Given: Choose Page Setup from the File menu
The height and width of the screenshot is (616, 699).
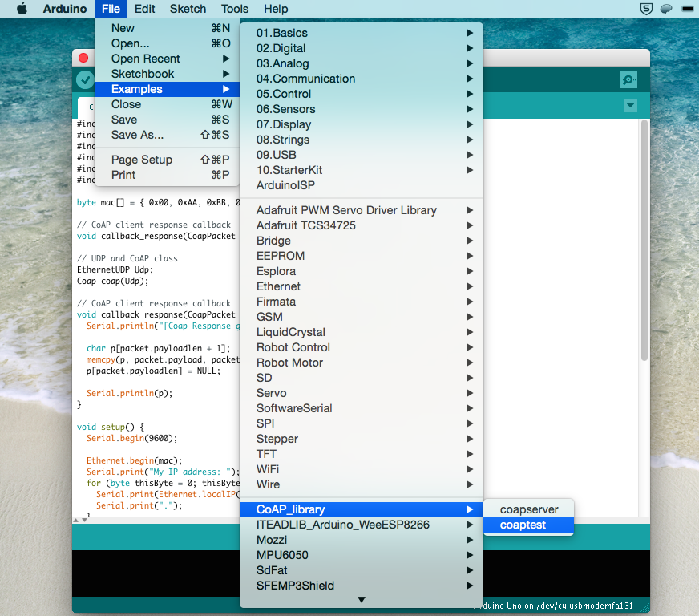Looking at the screenshot, I should (168, 160).
